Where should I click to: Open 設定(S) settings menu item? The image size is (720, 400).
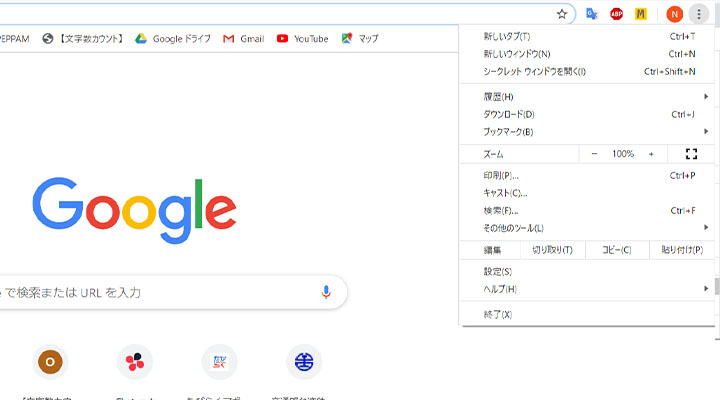pos(587,271)
